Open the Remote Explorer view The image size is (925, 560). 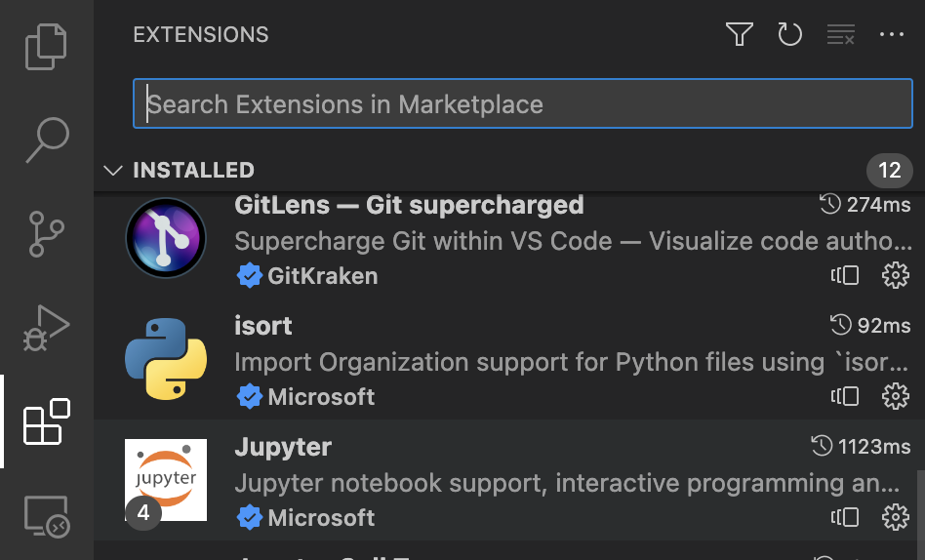47,515
